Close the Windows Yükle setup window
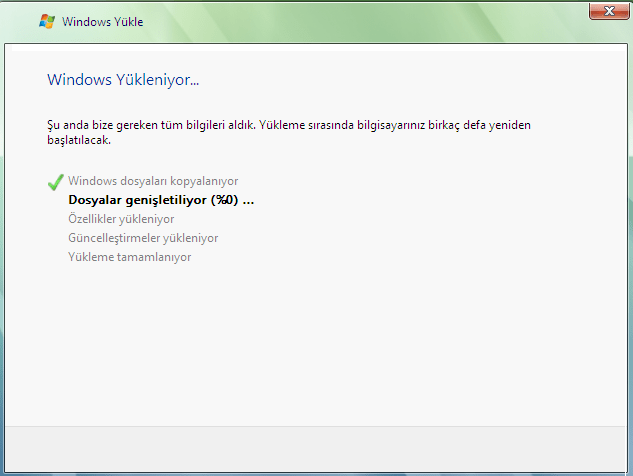 pos(609,10)
